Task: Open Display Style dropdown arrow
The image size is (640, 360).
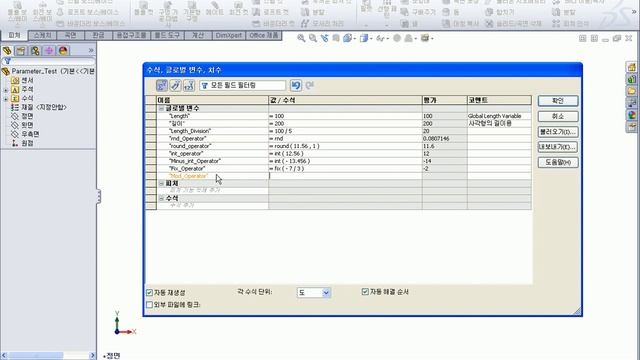Action: click(x=371, y=39)
